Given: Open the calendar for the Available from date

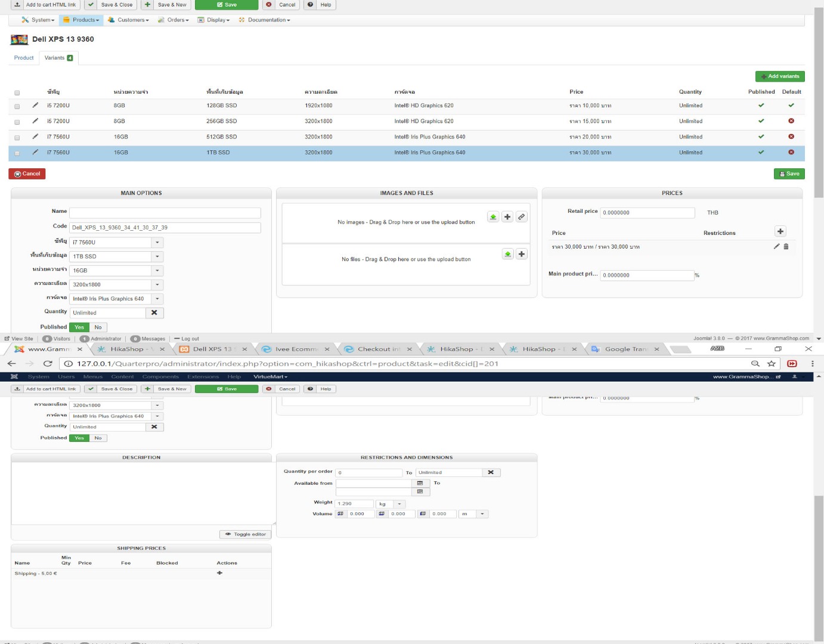Looking at the screenshot, I should tap(420, 483).
